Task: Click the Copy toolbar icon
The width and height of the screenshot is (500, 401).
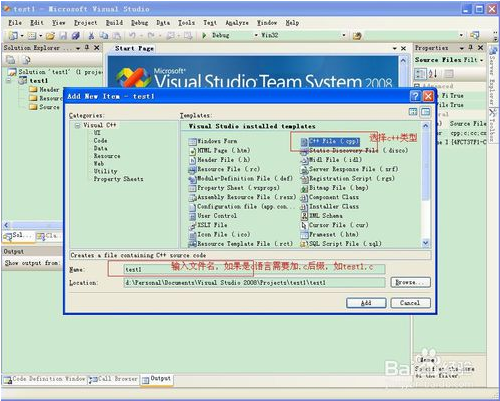Action: (x=104, y=35)
